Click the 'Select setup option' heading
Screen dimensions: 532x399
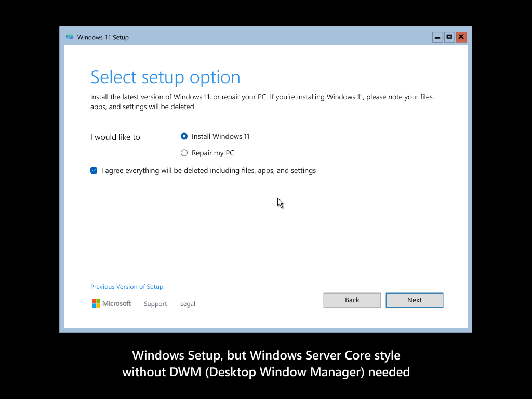pyautogui.click(x=165, y=77)
